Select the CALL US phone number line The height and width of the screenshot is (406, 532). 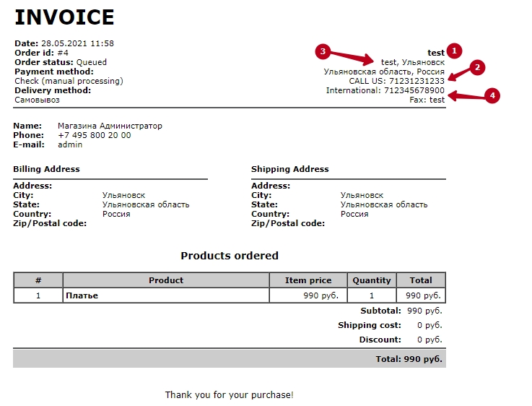pos(396,81)
